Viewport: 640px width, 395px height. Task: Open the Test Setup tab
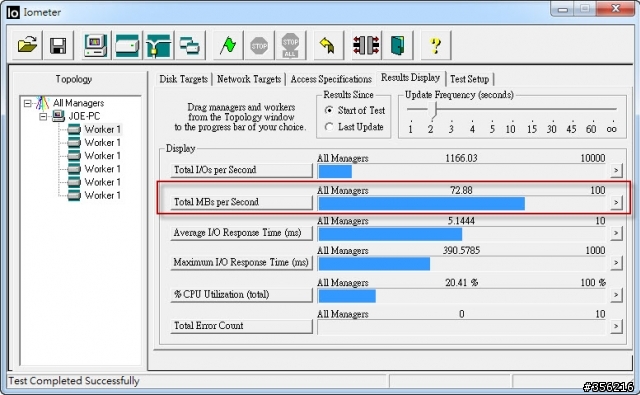click(469, 79)
